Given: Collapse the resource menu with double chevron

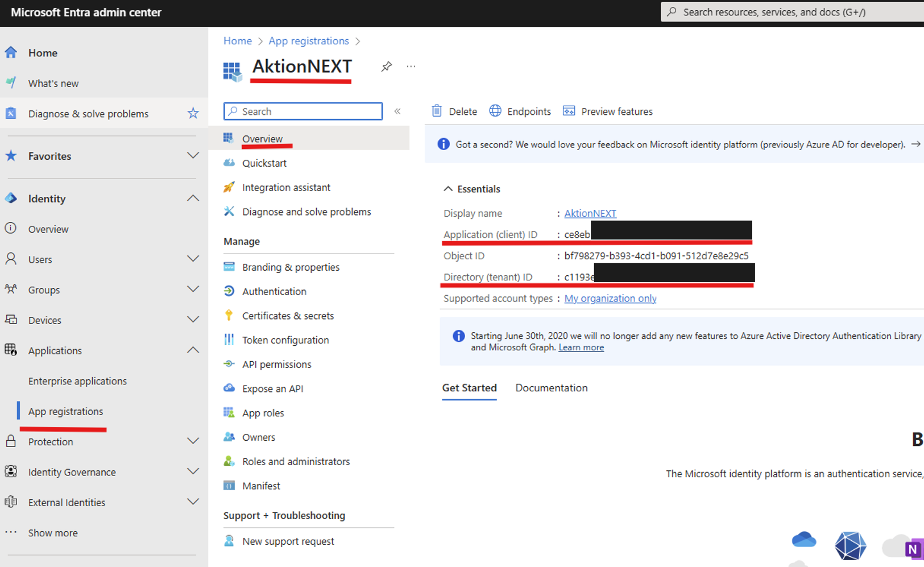Looking at the screenshot, I should coord(397,111).
